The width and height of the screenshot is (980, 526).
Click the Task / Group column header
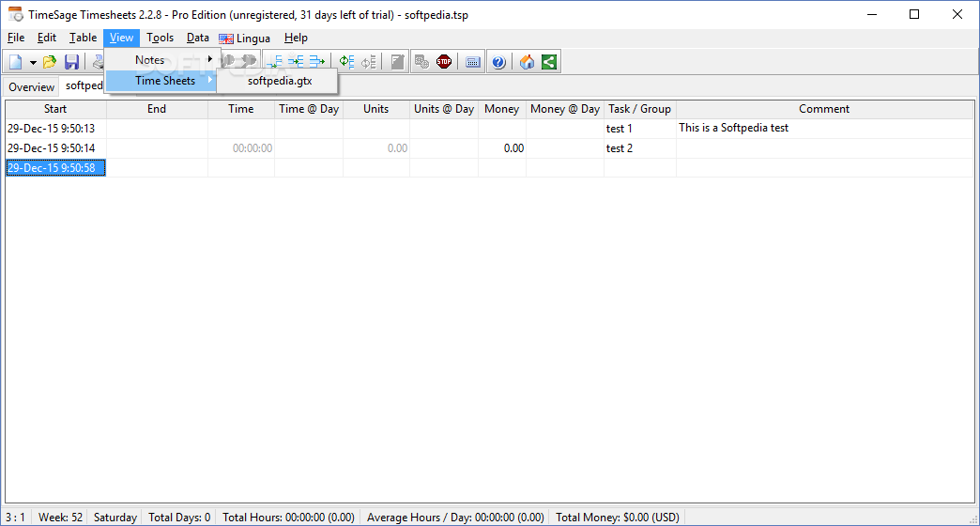pyautogui.click(x=640, y=109)
